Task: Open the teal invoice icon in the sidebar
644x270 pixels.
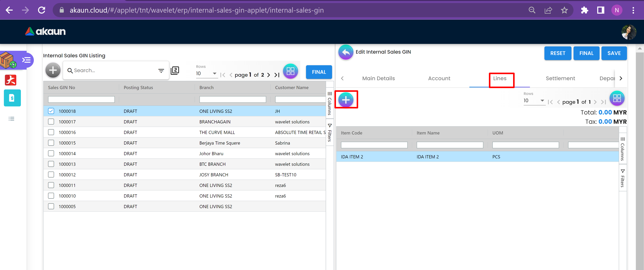Action: 12,98
